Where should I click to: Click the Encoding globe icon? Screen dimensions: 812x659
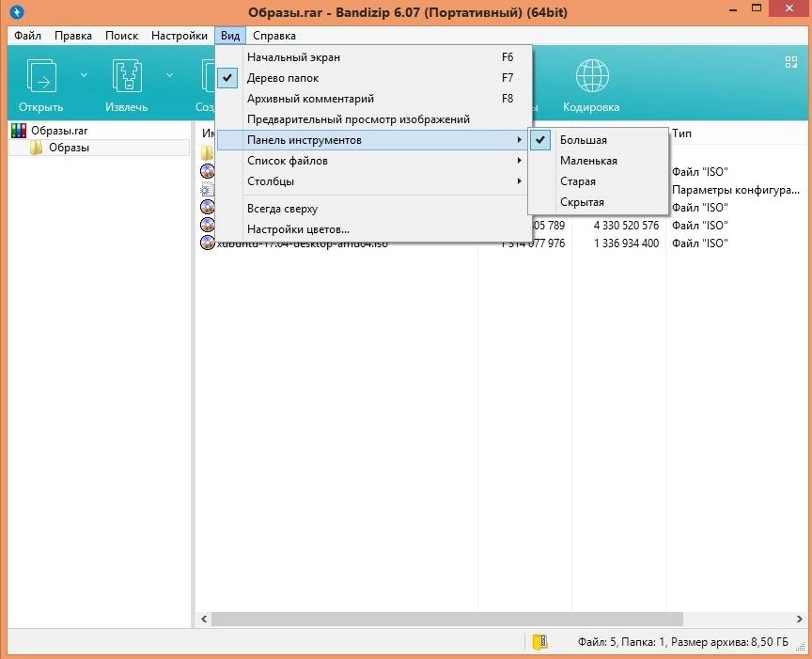(x=592, y=76)
